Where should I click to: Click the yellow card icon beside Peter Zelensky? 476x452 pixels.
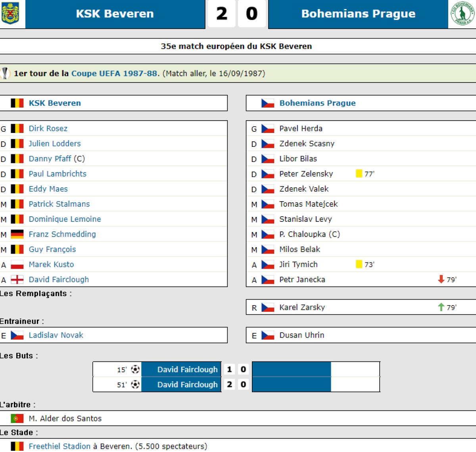359,174
